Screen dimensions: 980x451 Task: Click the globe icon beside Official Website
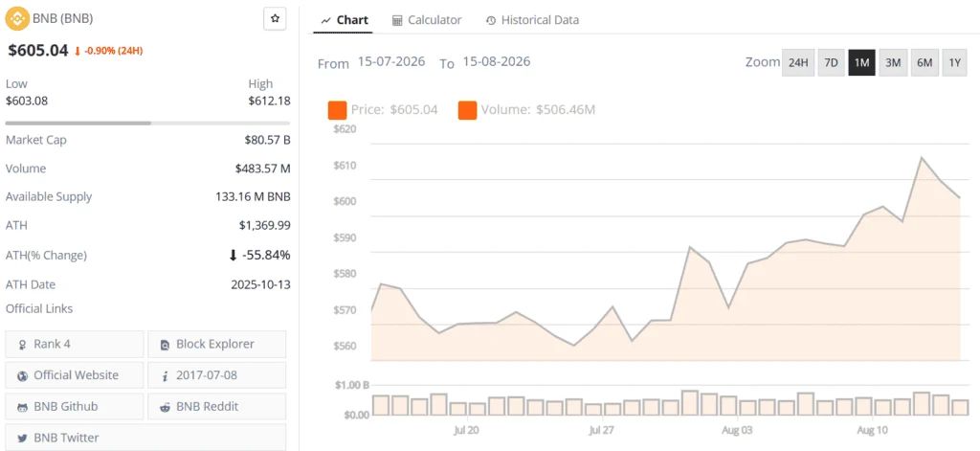pos(23,376)
